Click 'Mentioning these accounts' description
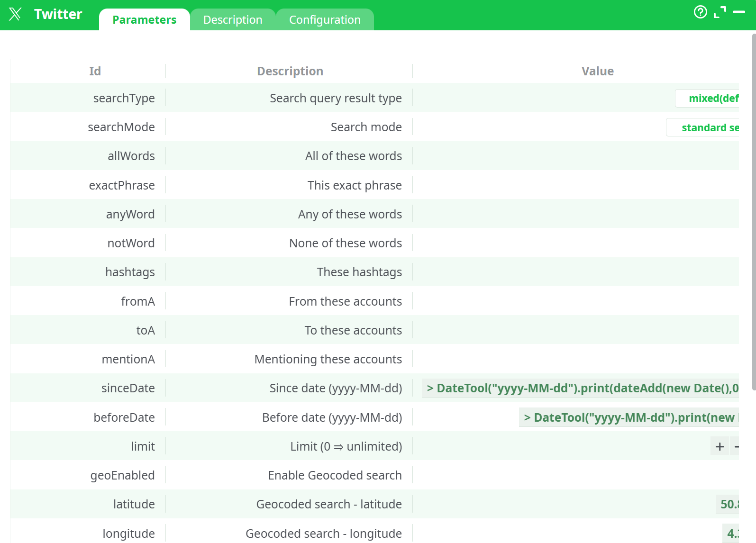756x543 pixels. click(x=328, y=359)
